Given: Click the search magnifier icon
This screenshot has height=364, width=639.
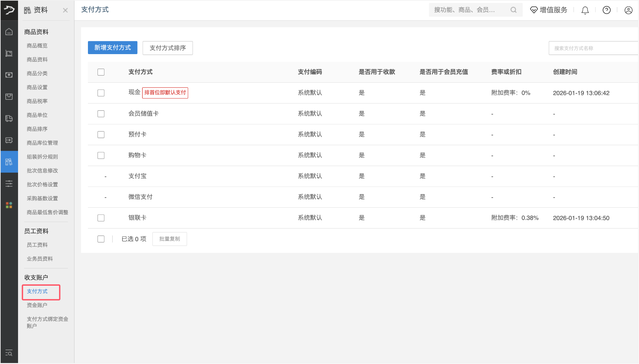Looking at the screenshot, I should point(513,10).
